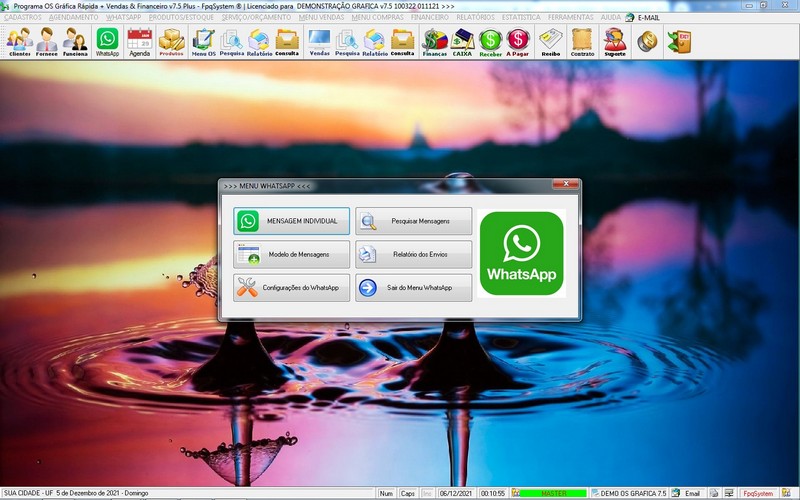
Task: Open the CADASTROS menu
Action: [22, 17]
